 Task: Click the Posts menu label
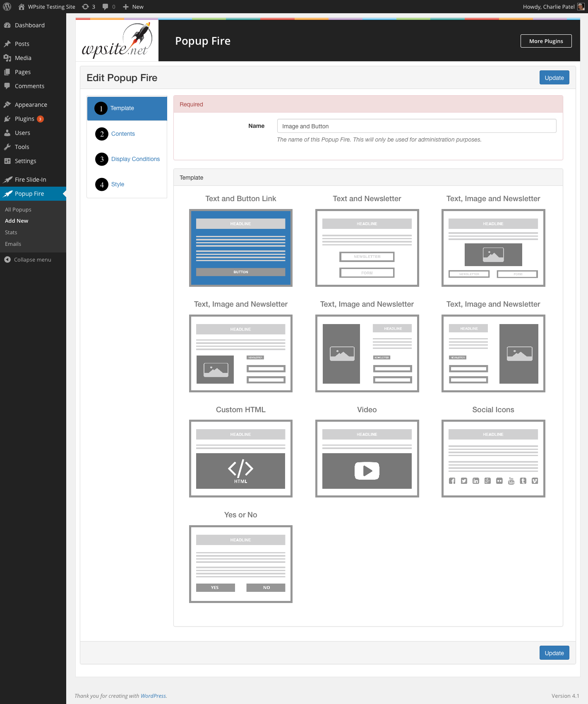(22, 44)
